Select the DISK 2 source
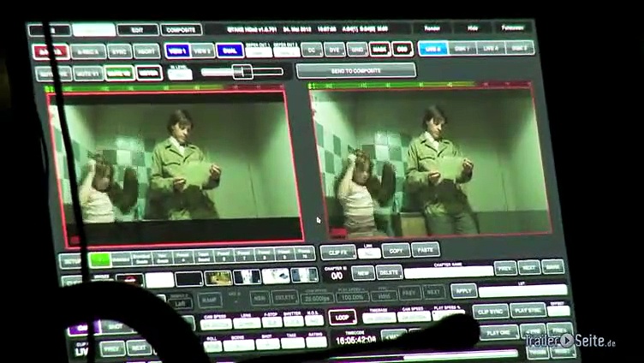Screen dimensions: 644x363 point(519,47)
